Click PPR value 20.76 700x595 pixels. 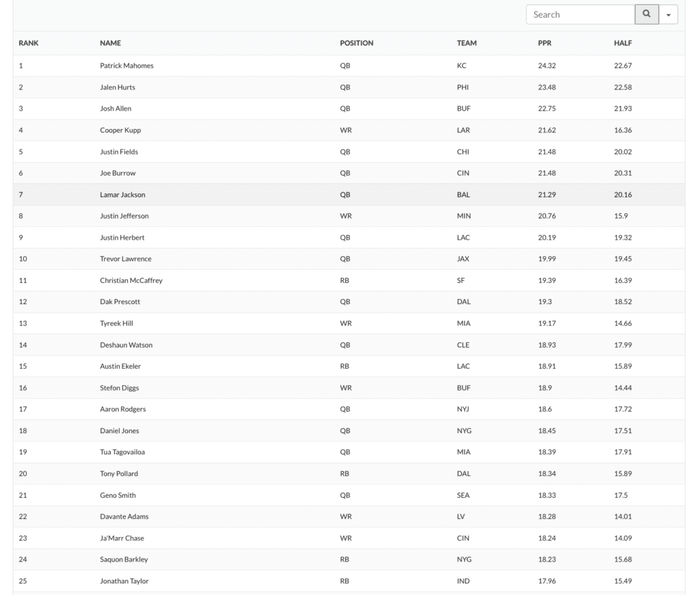[547, 216]
